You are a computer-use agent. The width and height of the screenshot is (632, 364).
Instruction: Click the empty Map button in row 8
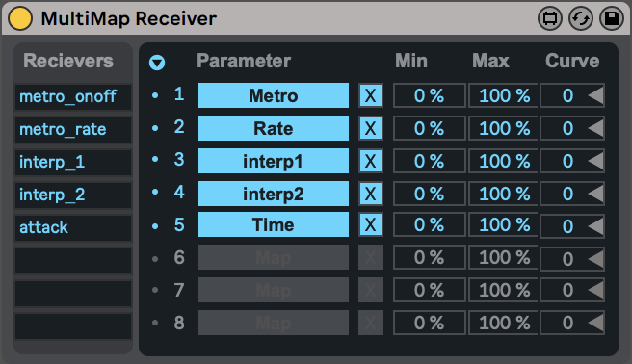click(x=274, y=323)
